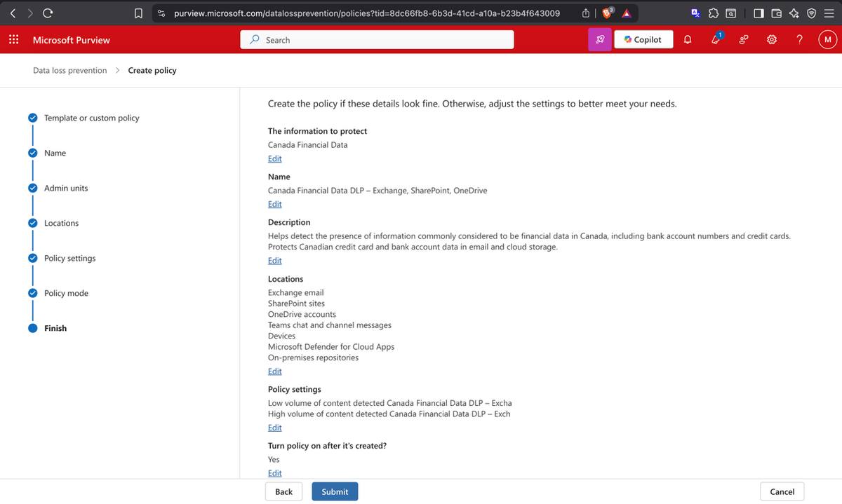Click the pink Purview feature icon
The height and width of the screenshot is (504, 842).
600,40
